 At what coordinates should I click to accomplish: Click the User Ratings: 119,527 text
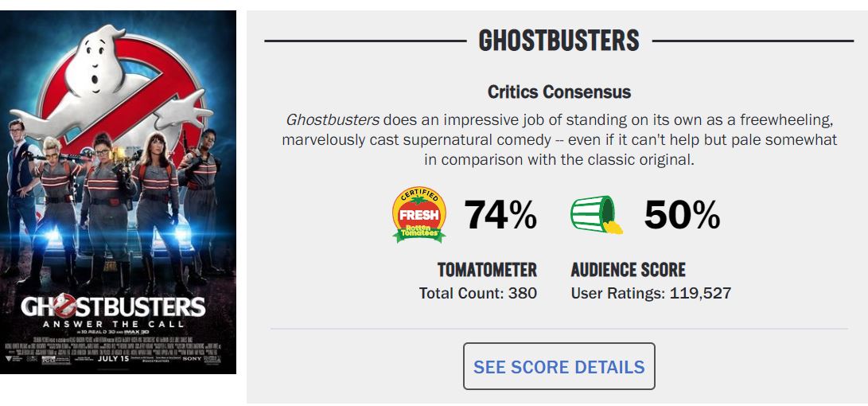pyautogui.click(x=650, y=293)
